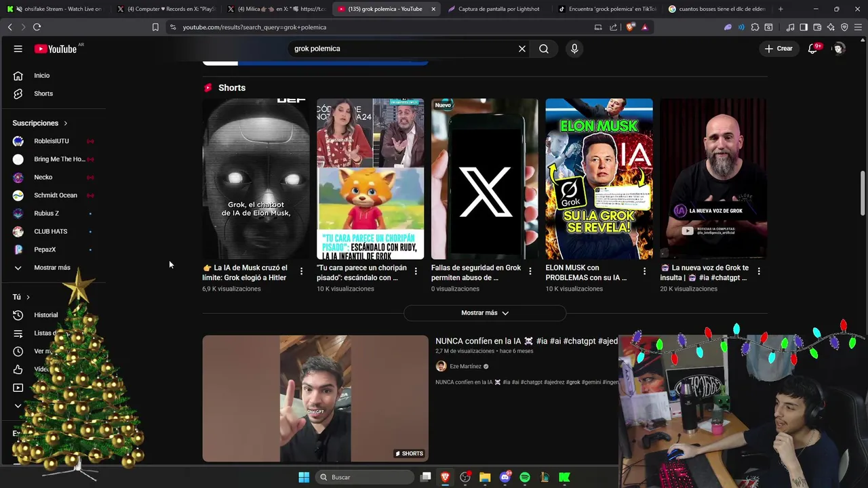Image resolution: width=868 pixels, height=488 pixels.
Task: Go to YouTube home via logo
Action: point(56,49)
